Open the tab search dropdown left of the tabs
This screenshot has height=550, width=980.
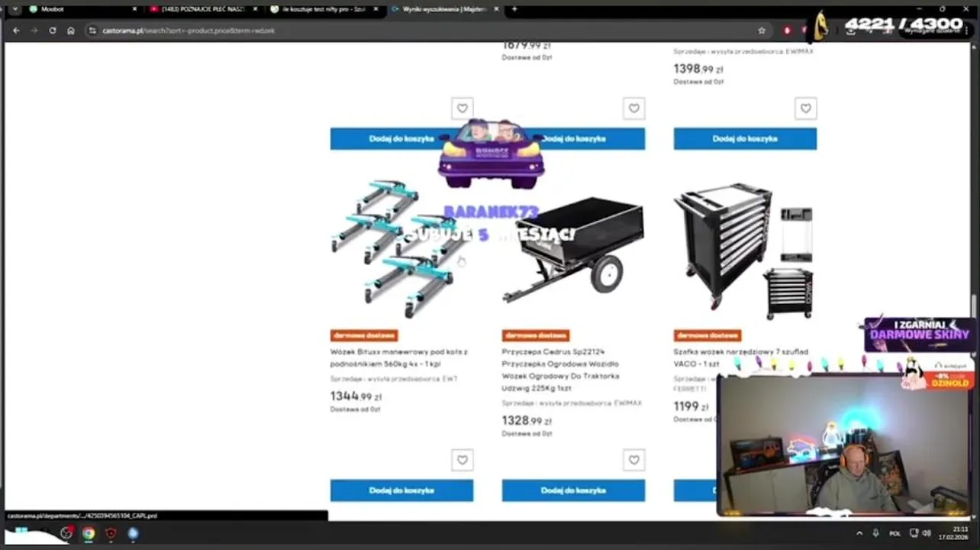[x=14, y=9]
